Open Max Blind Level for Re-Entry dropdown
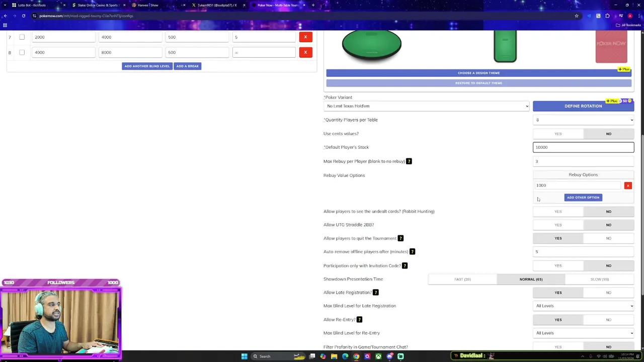 (x=584, y=333)
